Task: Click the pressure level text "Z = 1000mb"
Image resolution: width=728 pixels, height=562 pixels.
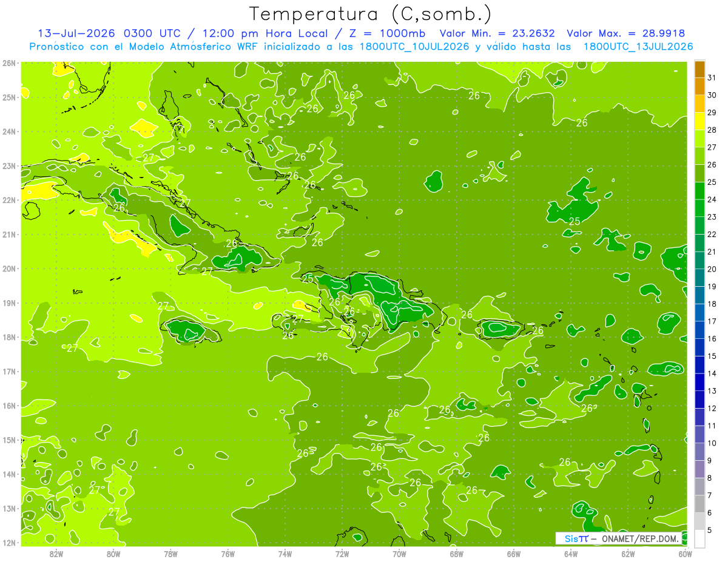Action: pyautogui.click(x=388, y=33)
